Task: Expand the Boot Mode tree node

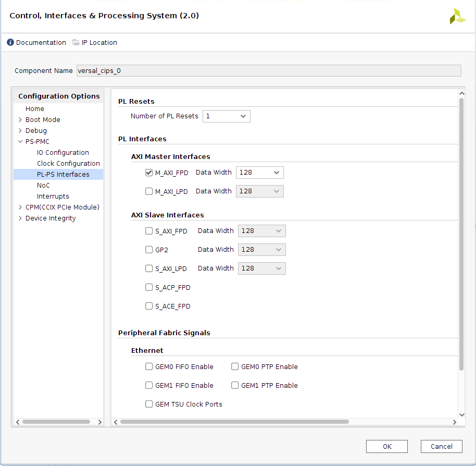Action: (x=20, y=120)
